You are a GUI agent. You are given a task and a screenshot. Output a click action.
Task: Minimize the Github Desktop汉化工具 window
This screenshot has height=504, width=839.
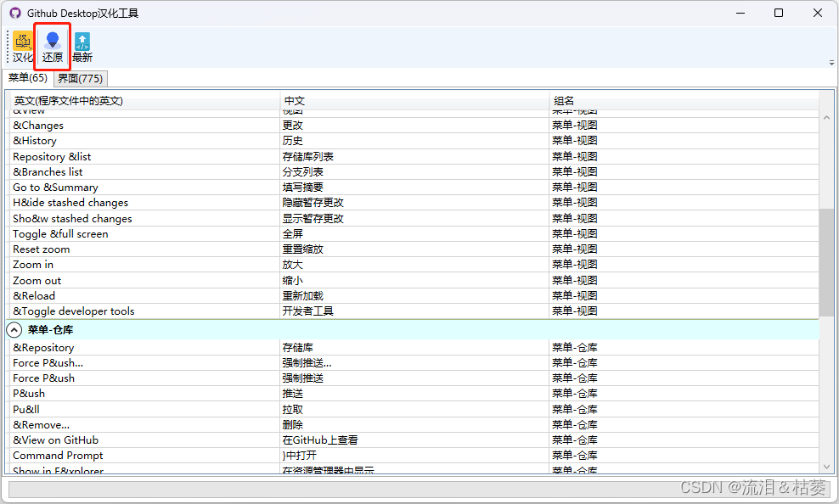coord(740,13)
